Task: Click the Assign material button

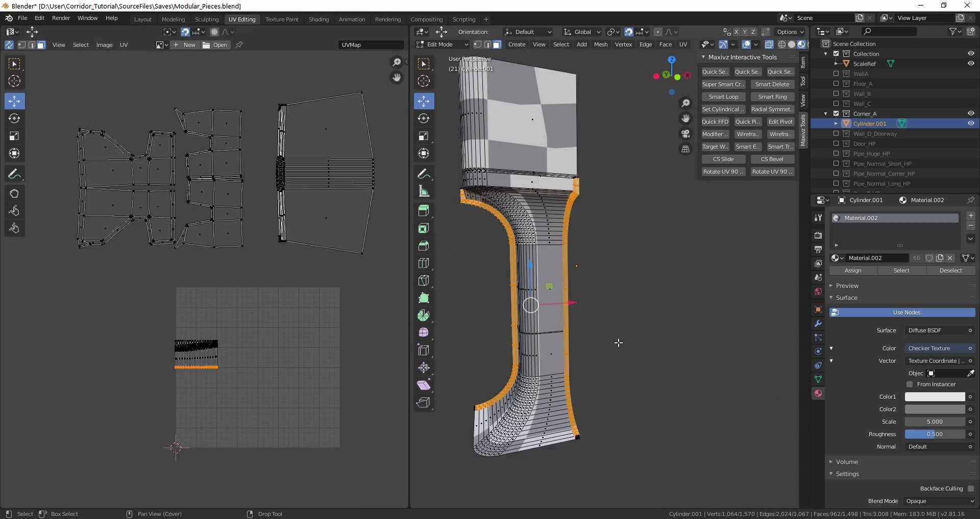Action: (x=852, y=271)
